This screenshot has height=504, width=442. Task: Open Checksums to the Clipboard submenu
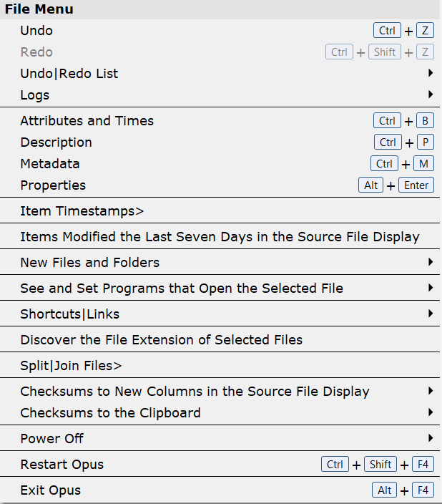[110, 413]
